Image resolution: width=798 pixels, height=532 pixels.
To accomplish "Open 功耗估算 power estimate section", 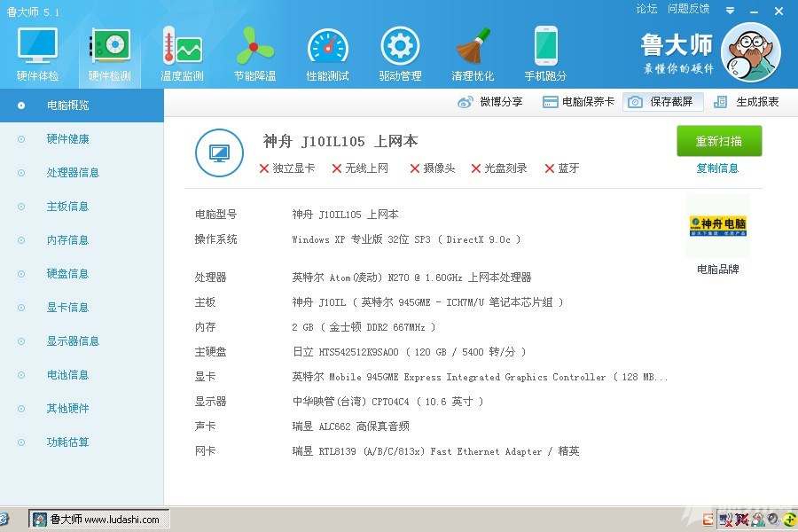I will pos(67,442).
